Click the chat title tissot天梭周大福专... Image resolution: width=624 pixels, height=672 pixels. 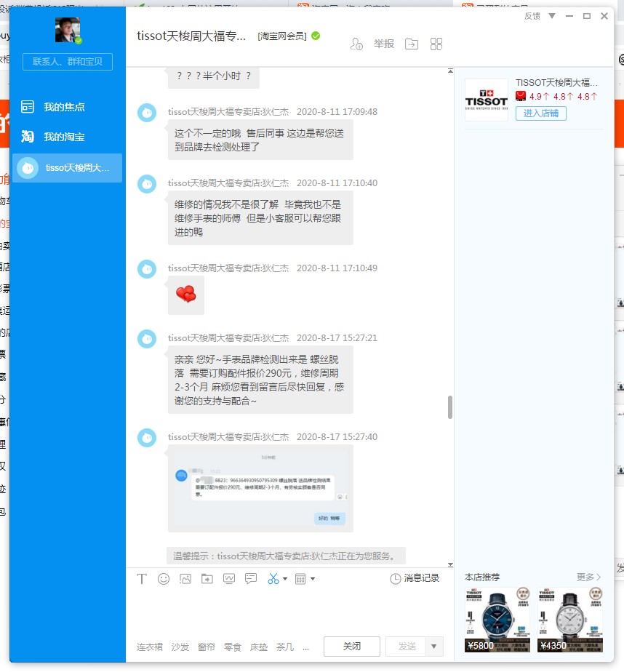click(x=191, y=36)
